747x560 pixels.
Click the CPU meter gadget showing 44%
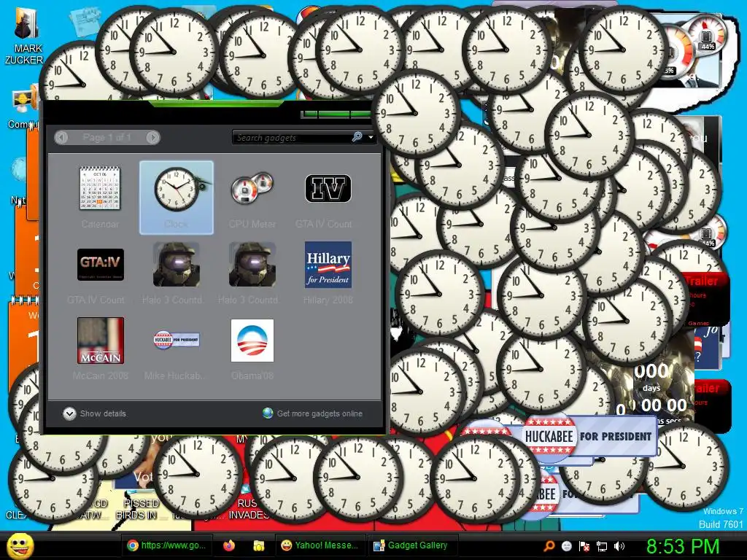point(708,36)
